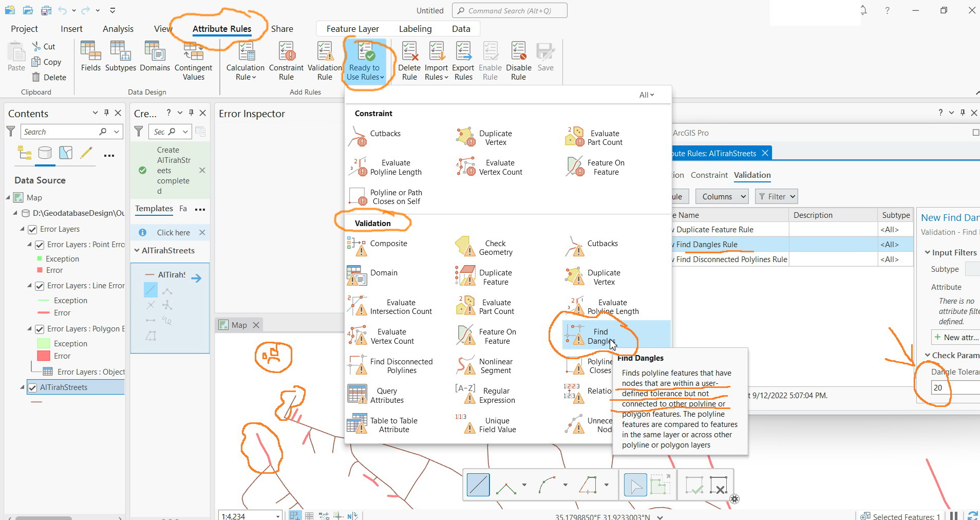Viewport: 980px width, 520px height.
Task: Toggle the Error Layers checkbox
Action: point(32,229)
